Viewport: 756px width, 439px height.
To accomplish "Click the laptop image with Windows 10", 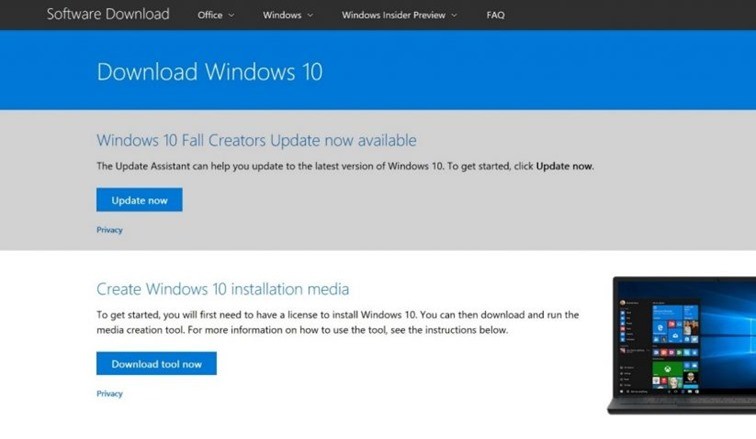I will pos(681,345).
